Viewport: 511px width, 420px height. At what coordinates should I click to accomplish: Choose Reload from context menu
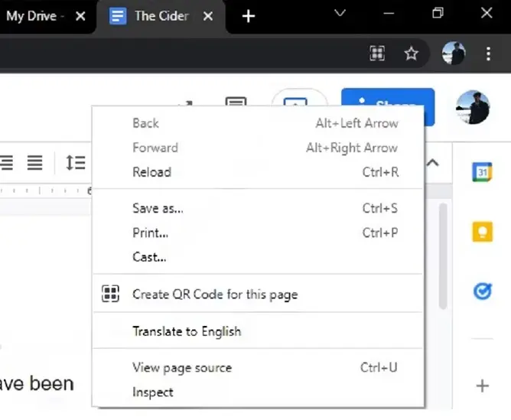[258, 171]
